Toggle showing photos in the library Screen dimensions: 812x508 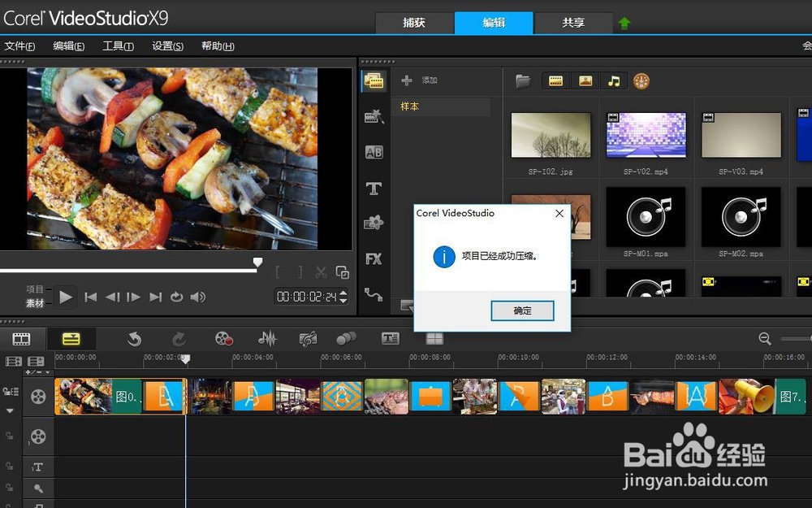tap(585, 80)
